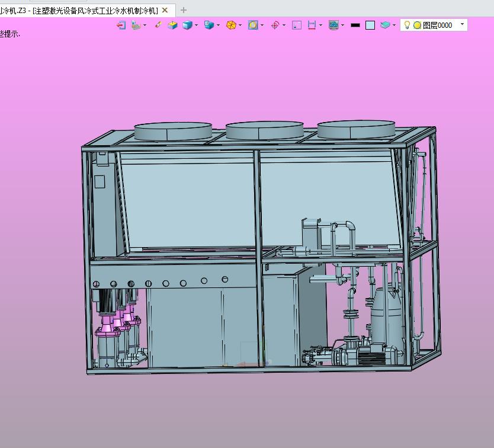The image size is (494, 448).
Task: Select the eraser/pencil tool icon
Action: (x=158, y=25)
